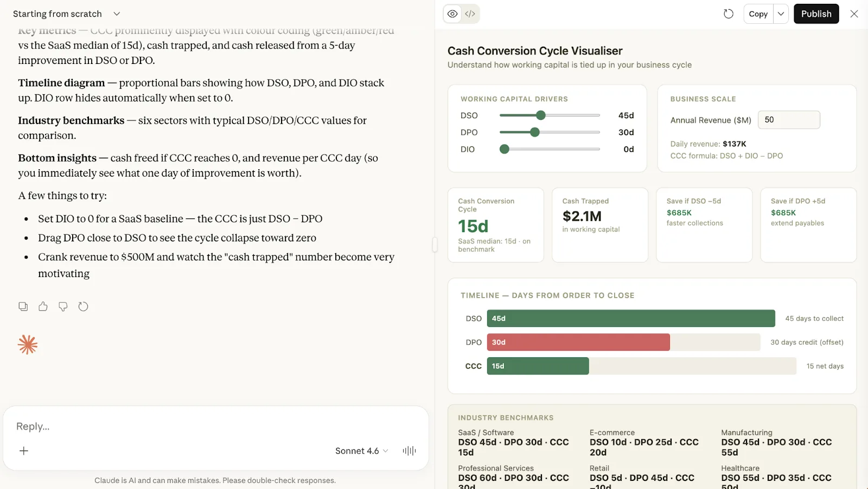
Task: Open the Starting from scratch conversation menu
Action: [x=66, y=14]
